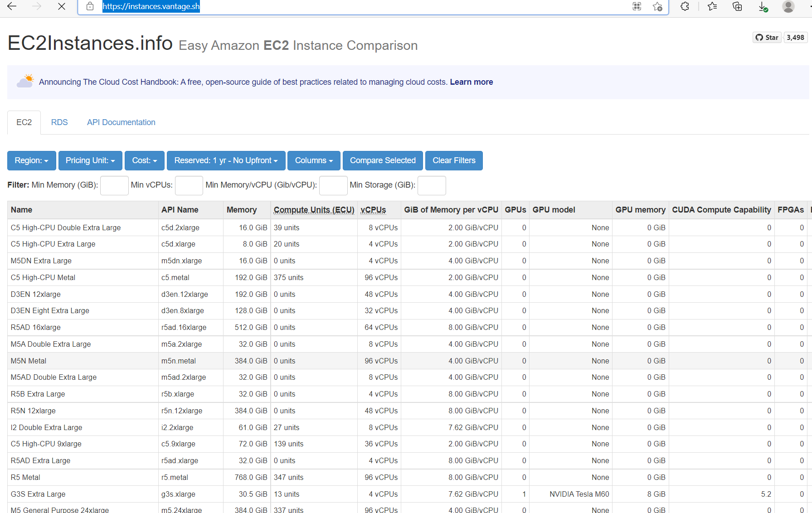Sort by GiB of Memory per vCPU header

point(451,210)
